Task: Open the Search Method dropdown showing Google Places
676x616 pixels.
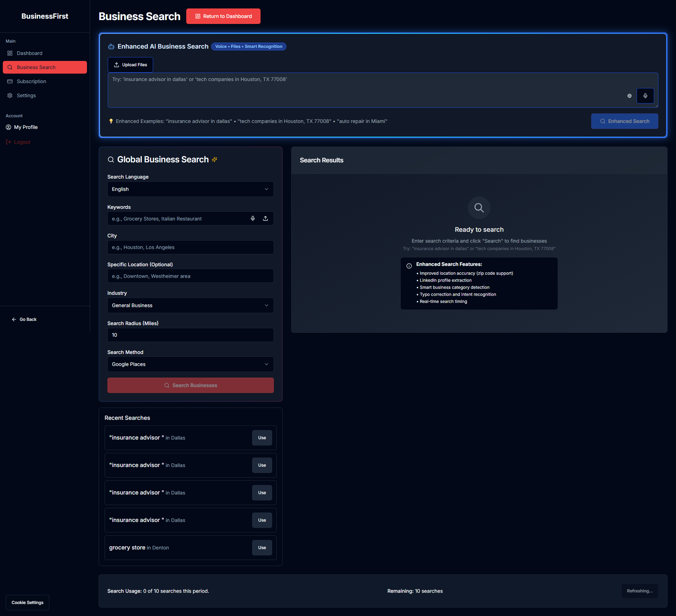Action: [x=190, y=364]
